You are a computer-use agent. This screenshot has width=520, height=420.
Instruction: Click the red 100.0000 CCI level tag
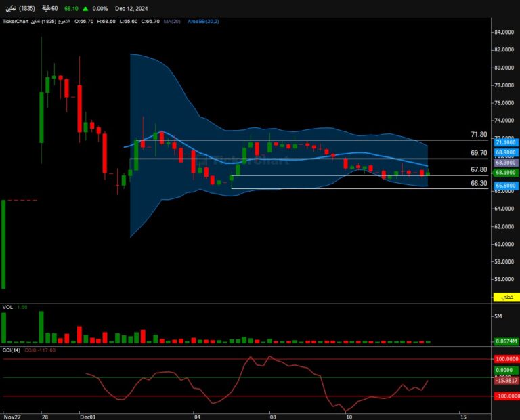506,360
